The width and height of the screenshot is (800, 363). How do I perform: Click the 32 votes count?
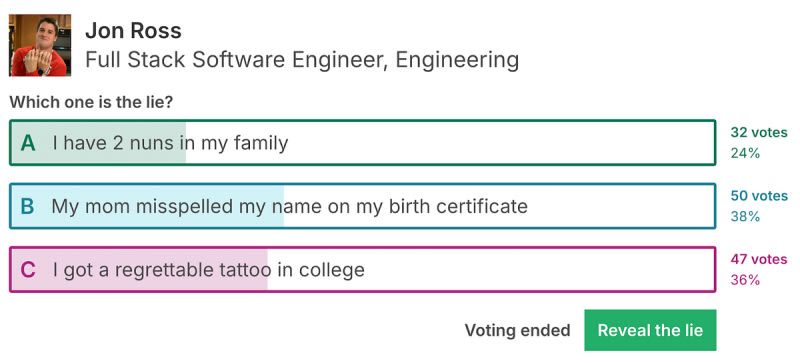[759, 133]
